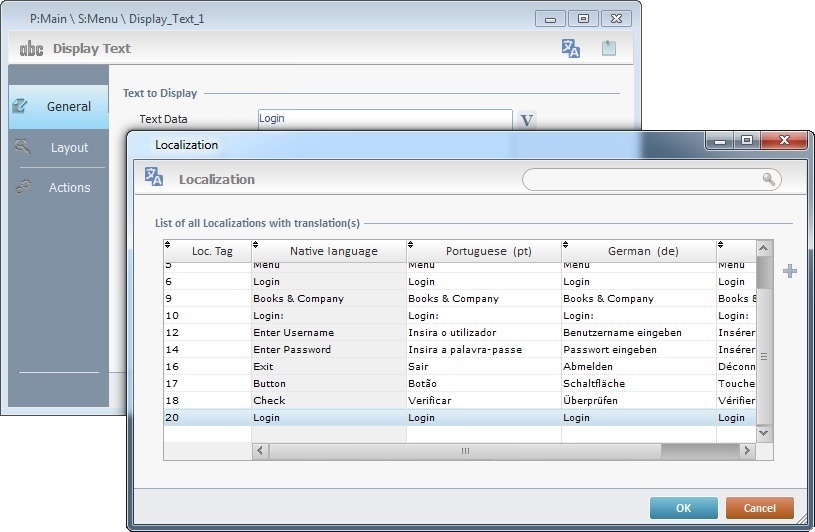Click the Localization search field
This screenshot has width=815, height=532.
tap(640, 179)
